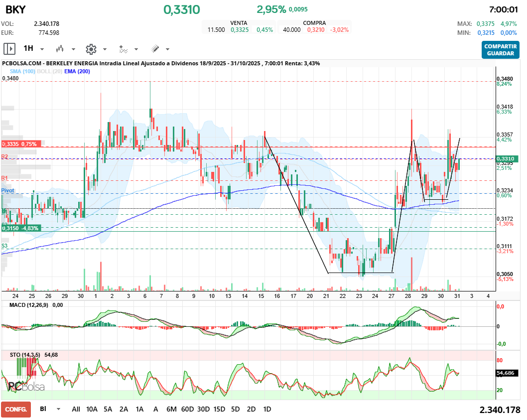Select the 10A time range
Image resolution: width=527 pixels, height=420 pixels.
tap(92, 409)
